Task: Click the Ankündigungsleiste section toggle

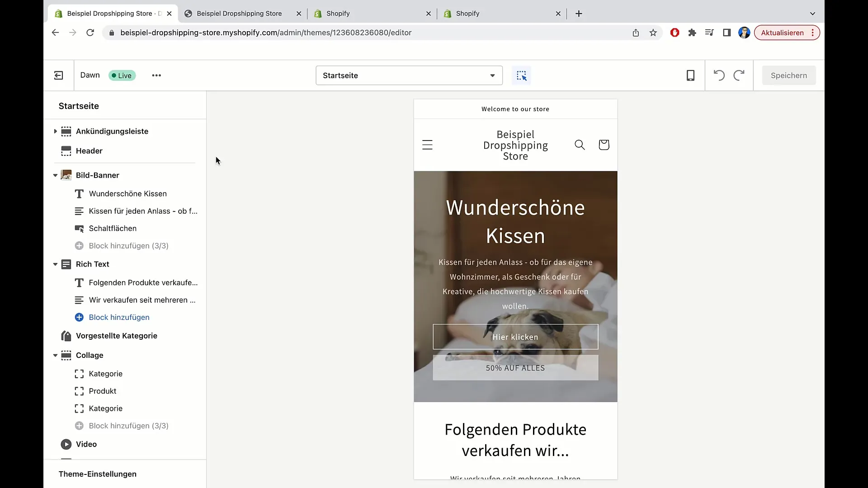Action: 55,131
